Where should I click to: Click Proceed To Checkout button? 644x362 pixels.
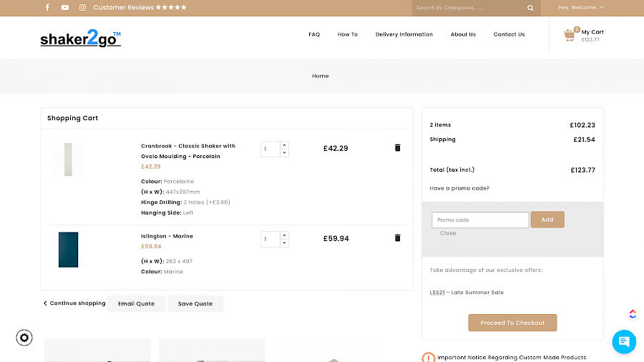(512, 323)
